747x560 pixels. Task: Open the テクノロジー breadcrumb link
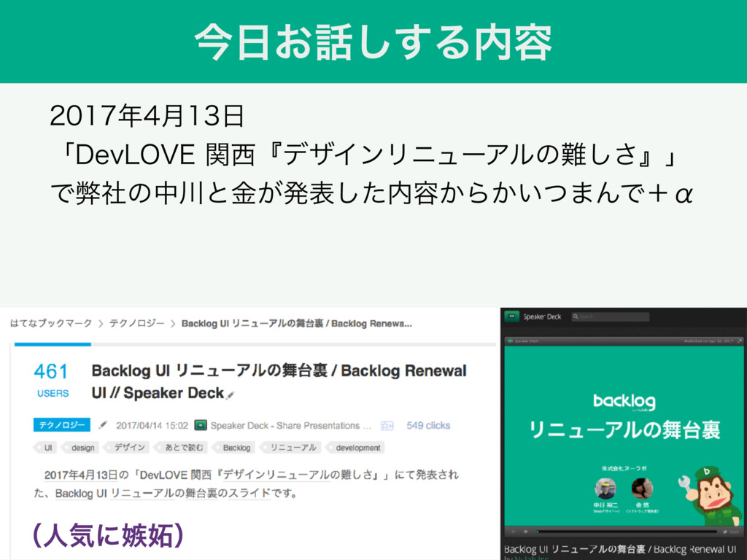pos(136,323)
